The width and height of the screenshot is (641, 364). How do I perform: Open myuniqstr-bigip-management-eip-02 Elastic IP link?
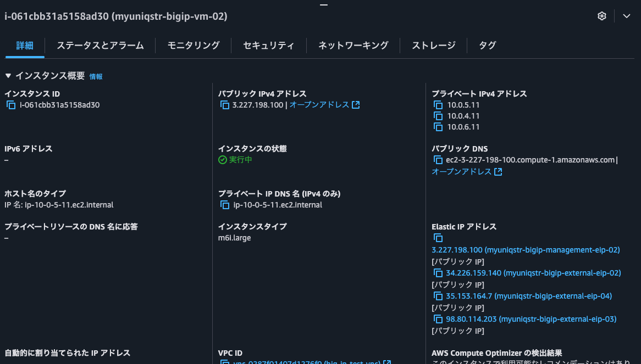(526, 250)
